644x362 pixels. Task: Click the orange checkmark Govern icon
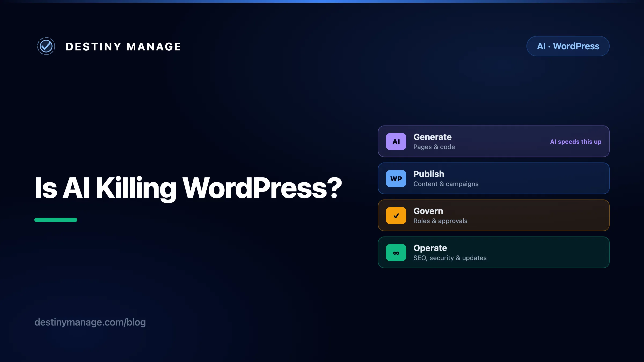pos(396,216)
